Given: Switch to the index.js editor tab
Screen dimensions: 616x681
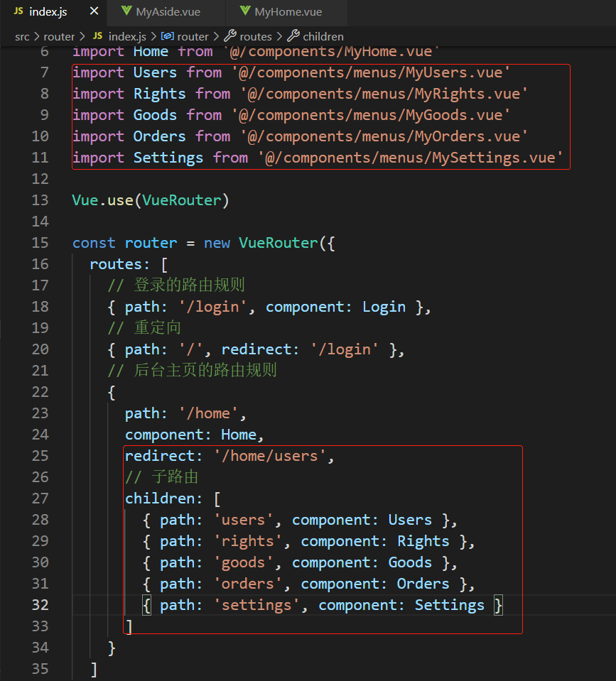Looking at the screenshot, I should click(54, 12).
